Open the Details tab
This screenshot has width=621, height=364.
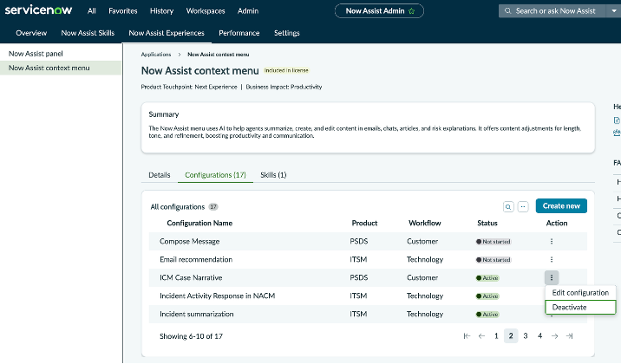(160, 175)
